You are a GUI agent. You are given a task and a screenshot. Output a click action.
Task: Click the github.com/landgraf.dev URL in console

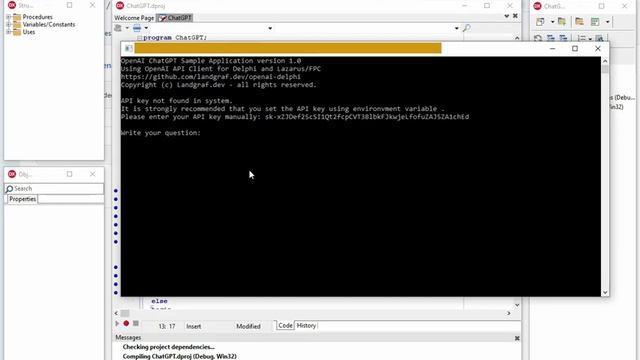211,77
